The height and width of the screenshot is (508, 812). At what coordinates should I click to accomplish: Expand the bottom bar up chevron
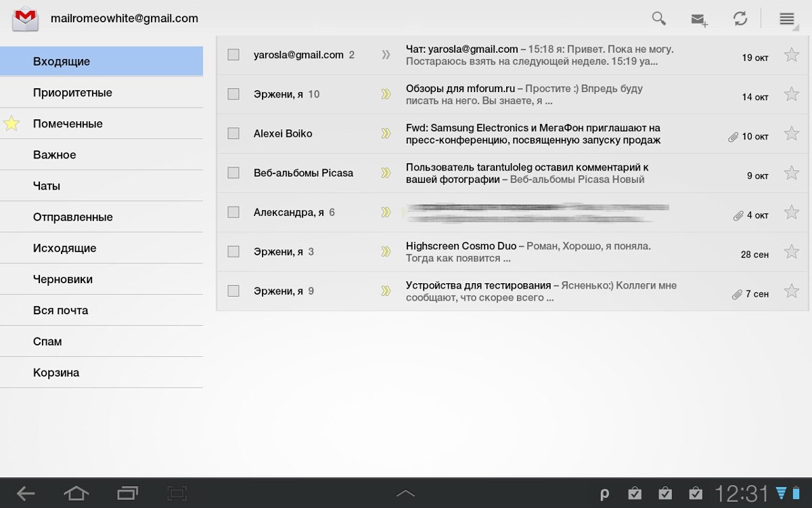(405, 494)
